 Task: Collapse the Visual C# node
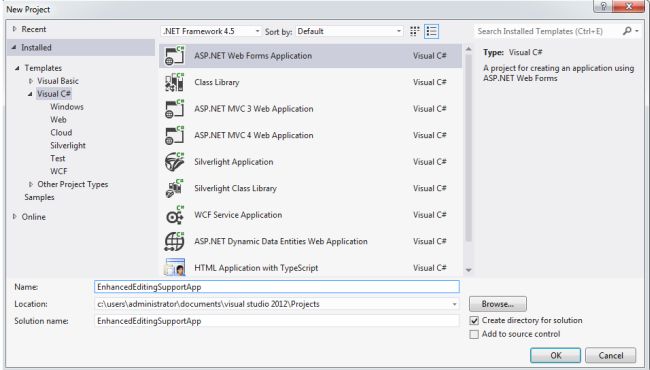coord(30,94)
